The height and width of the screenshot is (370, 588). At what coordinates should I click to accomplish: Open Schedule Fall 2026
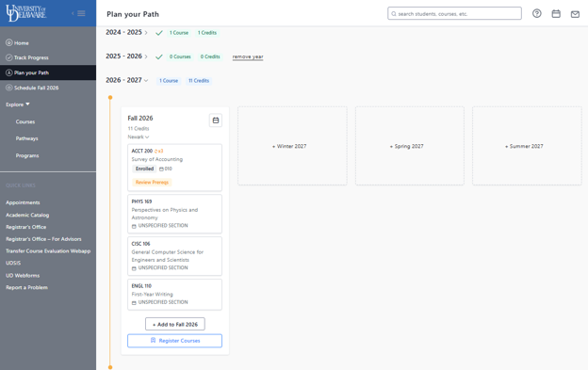pyautogui.click(x=37, y=88)
